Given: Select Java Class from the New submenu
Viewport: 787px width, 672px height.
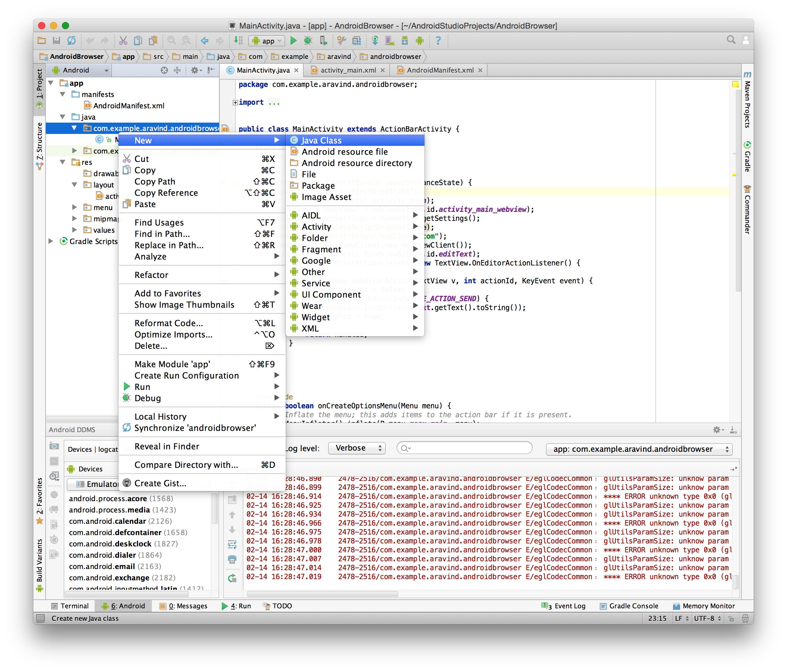Looking at the screenshot, I should pyautogui.click(x=321, y=140).
